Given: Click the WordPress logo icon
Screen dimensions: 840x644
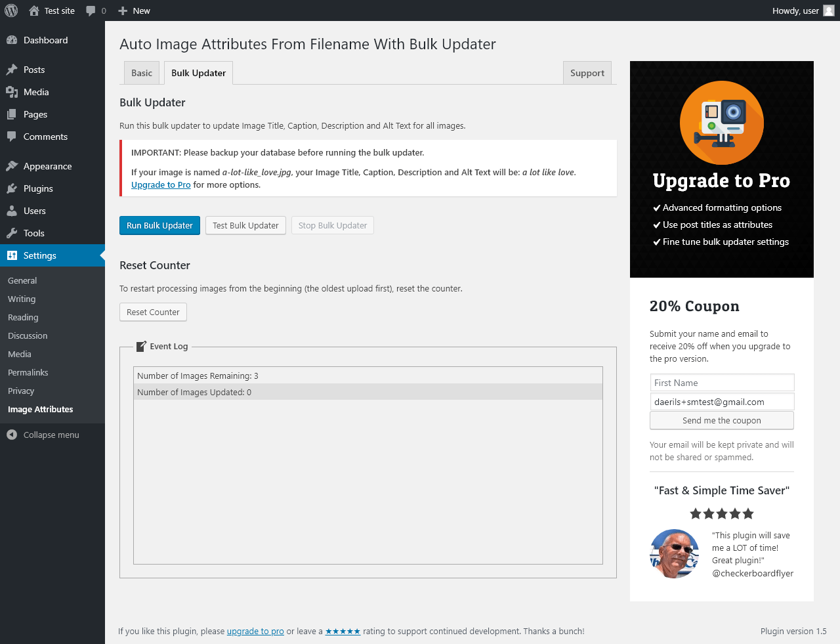Looking at the screenshot, I should [x=11, y=11].
